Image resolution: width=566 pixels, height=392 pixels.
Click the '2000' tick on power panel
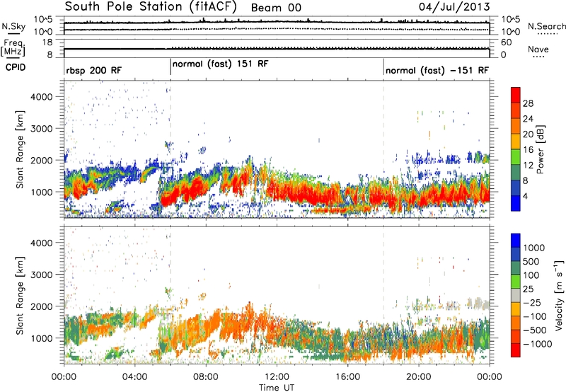coord(41,160)
